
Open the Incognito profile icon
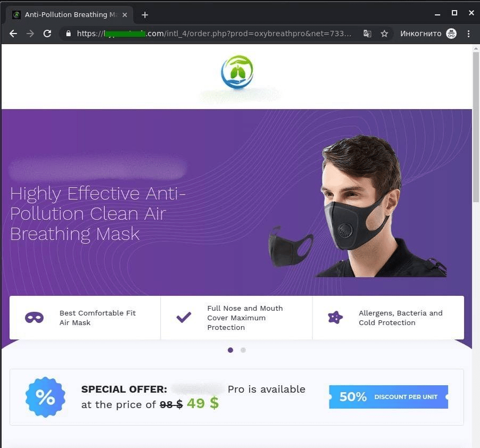tap(451, 34)
